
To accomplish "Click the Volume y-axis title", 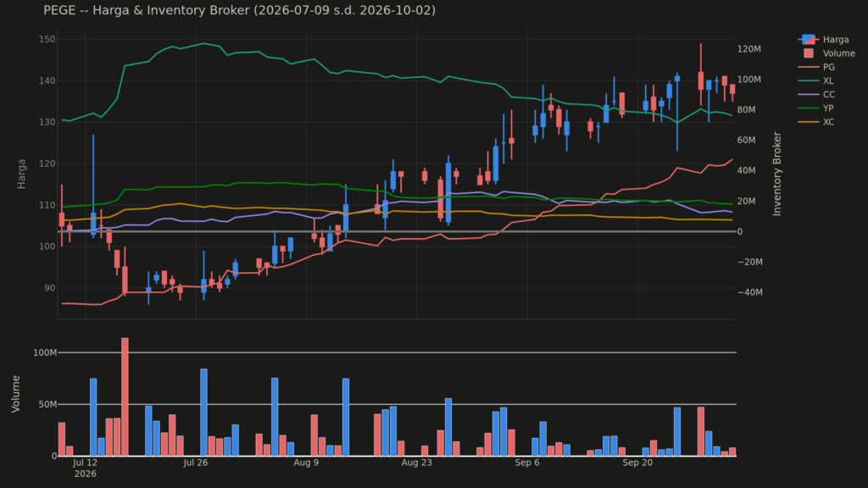I will pyautogui.click(x=15, y=393).
